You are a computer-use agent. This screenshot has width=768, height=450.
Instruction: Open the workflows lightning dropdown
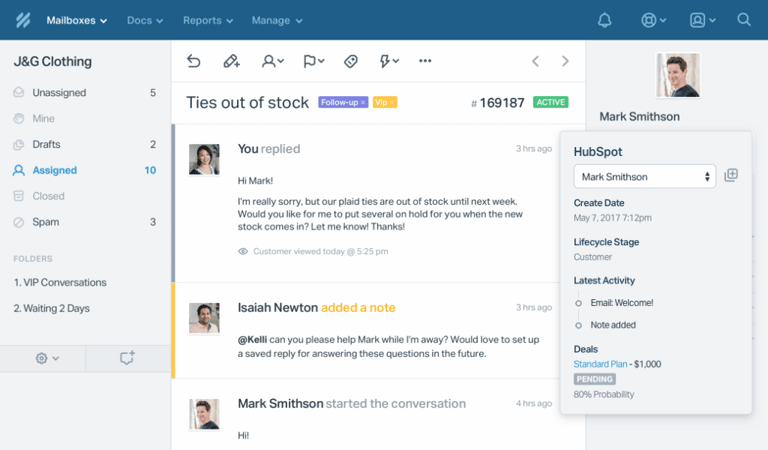point(389,61)
